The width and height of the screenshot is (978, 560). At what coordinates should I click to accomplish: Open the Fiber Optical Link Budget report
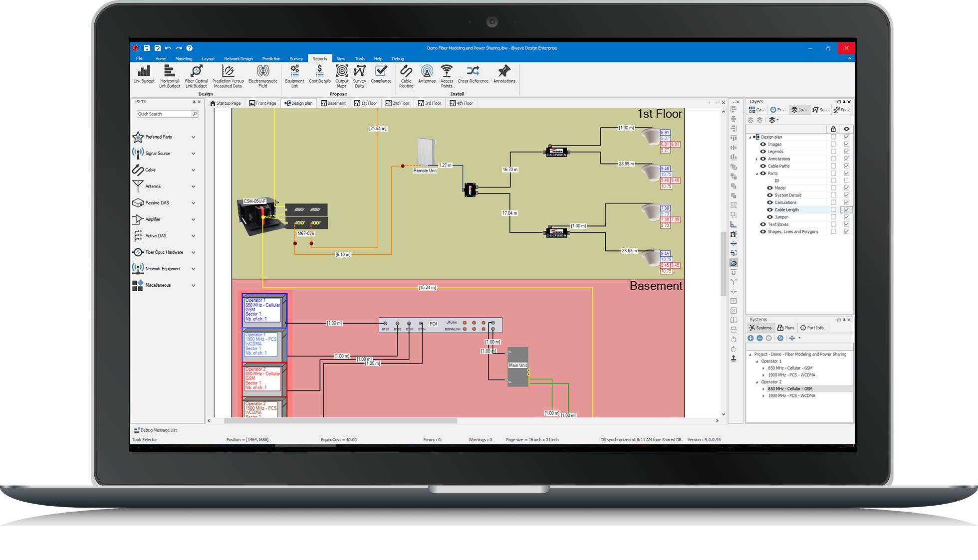tap(196, 76)
